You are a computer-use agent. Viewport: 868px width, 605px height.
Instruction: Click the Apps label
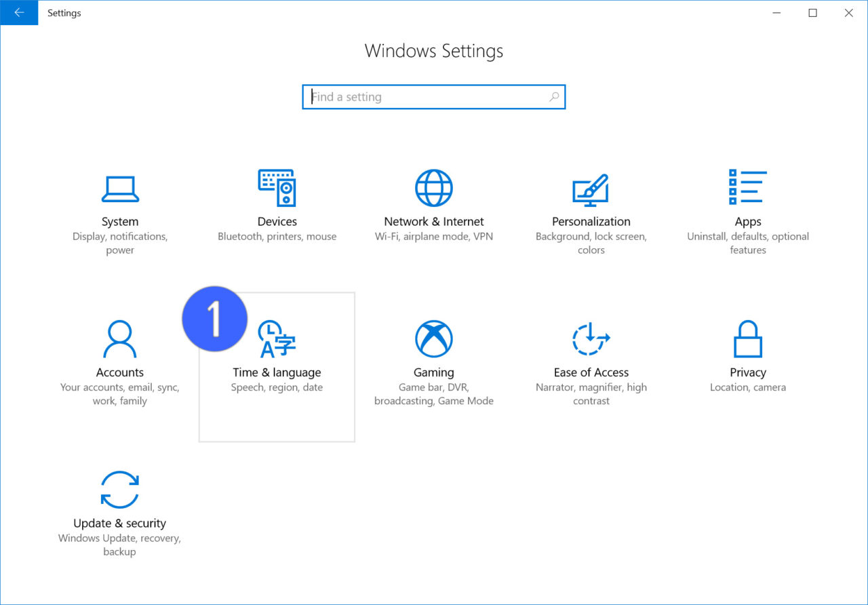point(748,222)
